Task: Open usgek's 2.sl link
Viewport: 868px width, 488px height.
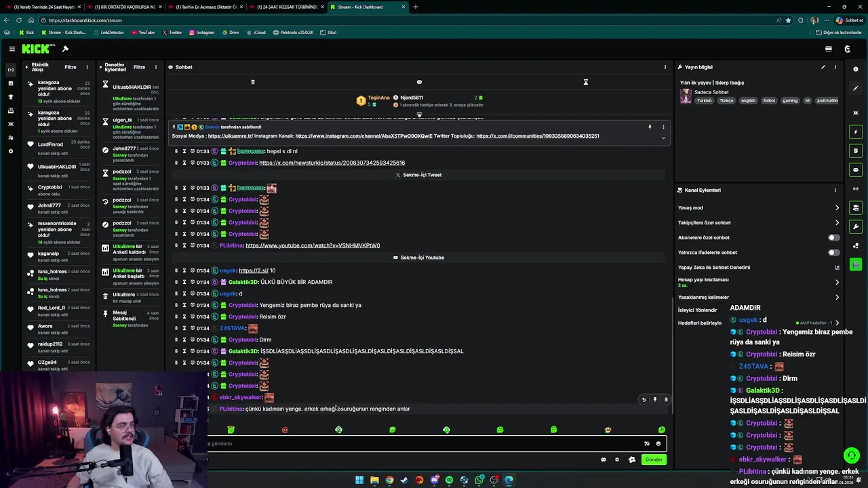Action: [x=254, y=270]
